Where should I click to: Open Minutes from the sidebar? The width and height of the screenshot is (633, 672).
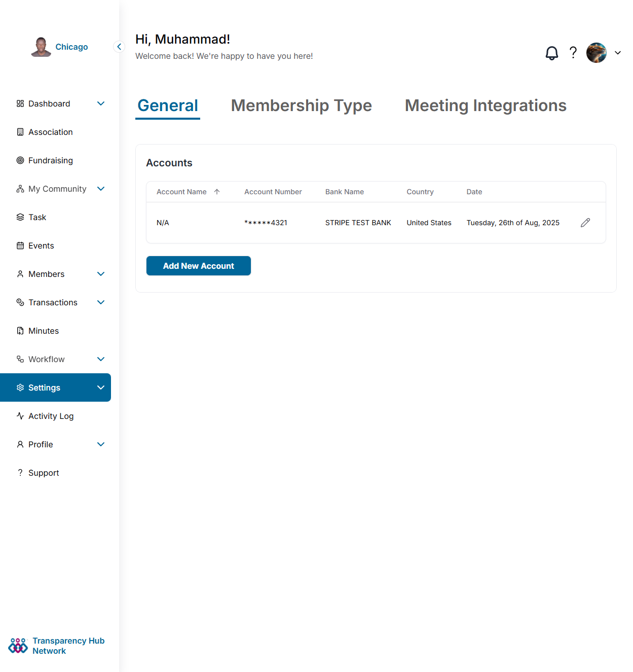coord(43,331)
